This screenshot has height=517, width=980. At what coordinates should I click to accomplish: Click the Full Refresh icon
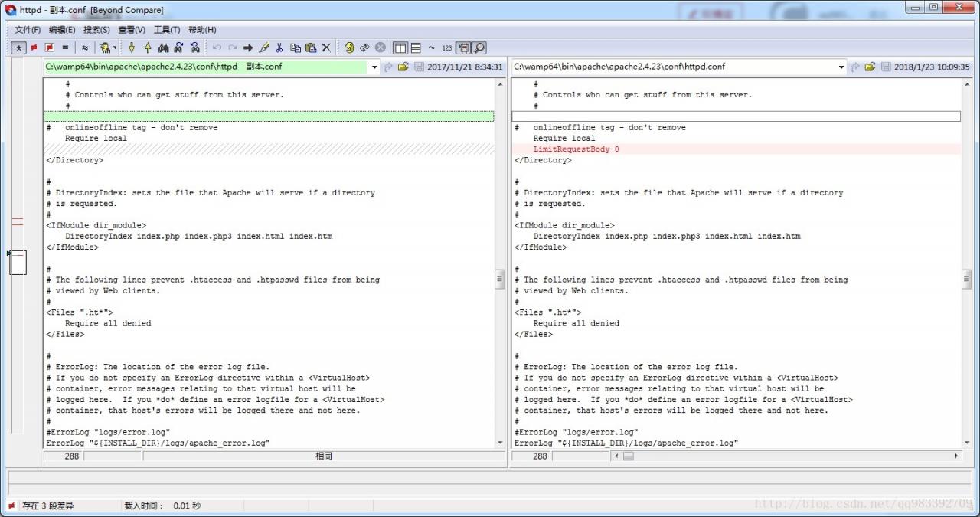click(349, 47)
